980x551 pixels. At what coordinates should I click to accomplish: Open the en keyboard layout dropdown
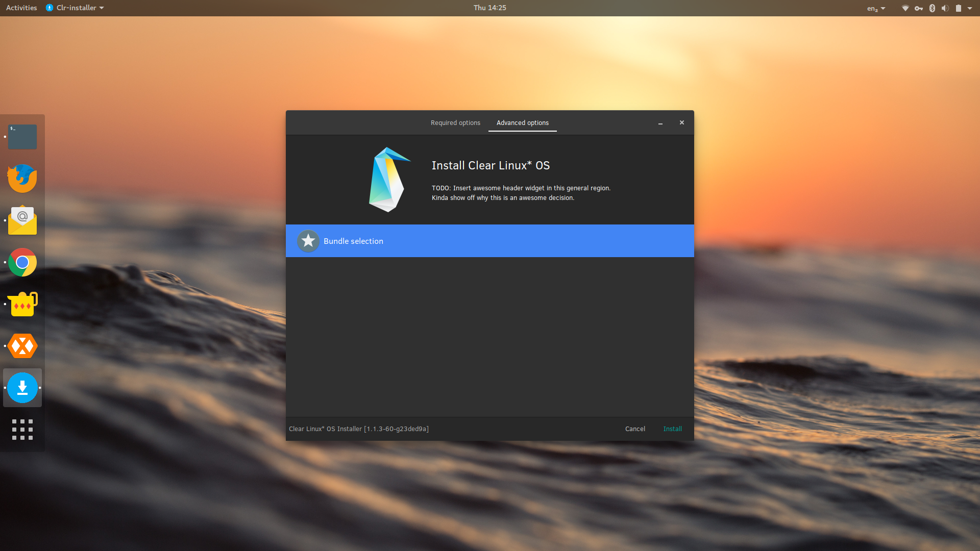pos(876,8)
